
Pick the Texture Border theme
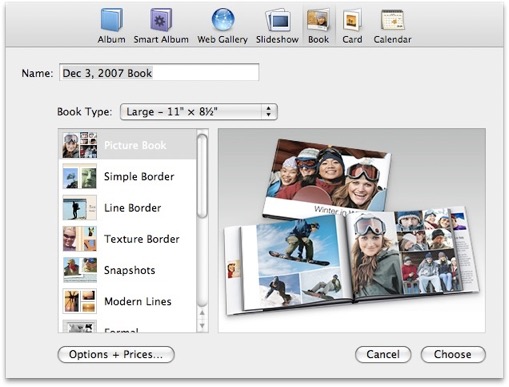click(127, 239)
